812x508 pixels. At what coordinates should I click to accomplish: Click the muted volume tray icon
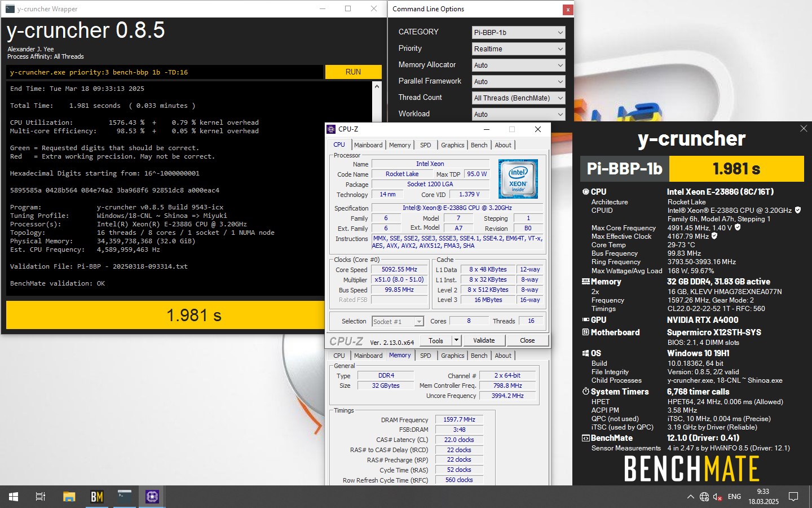pos(718,497)
